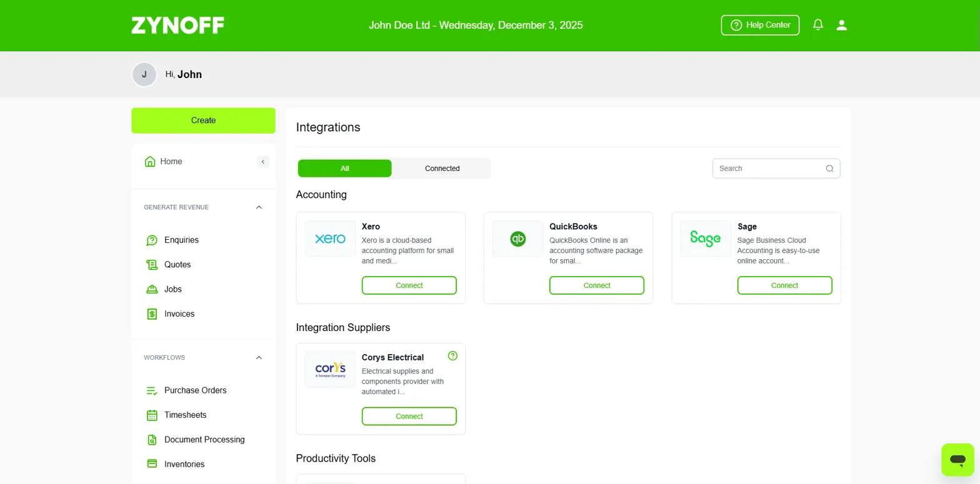Click the Quotes icon in sidebar
The image size is (980, 484).
(x=152, y=265)
